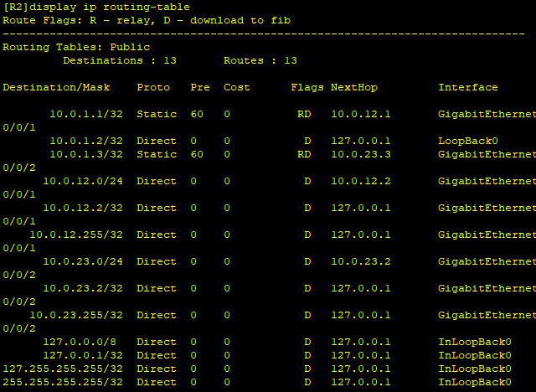Click the 'Proto' column header
The image size is (536, 392).
(x=153, y=87)
